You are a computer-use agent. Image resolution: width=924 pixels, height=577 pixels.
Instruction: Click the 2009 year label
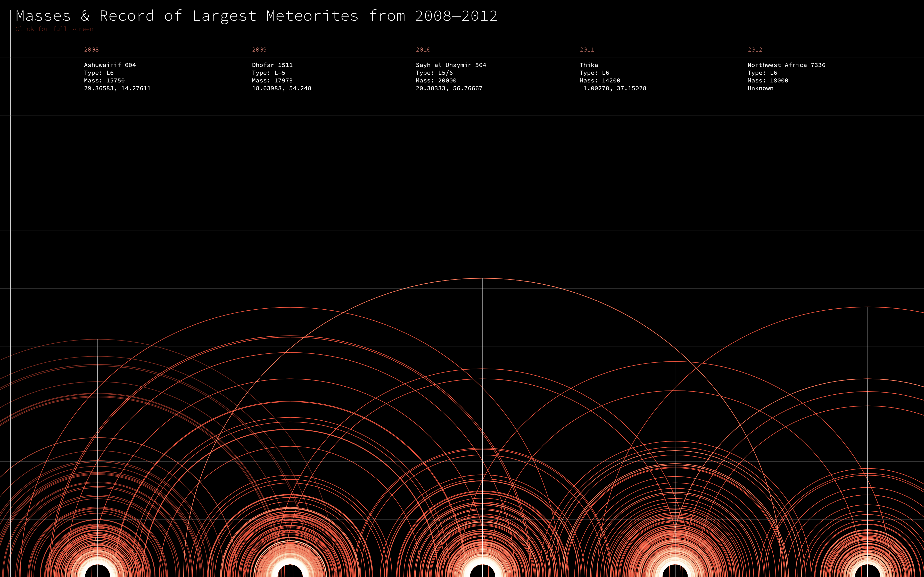pyautogui.click(x=259, y=50)
